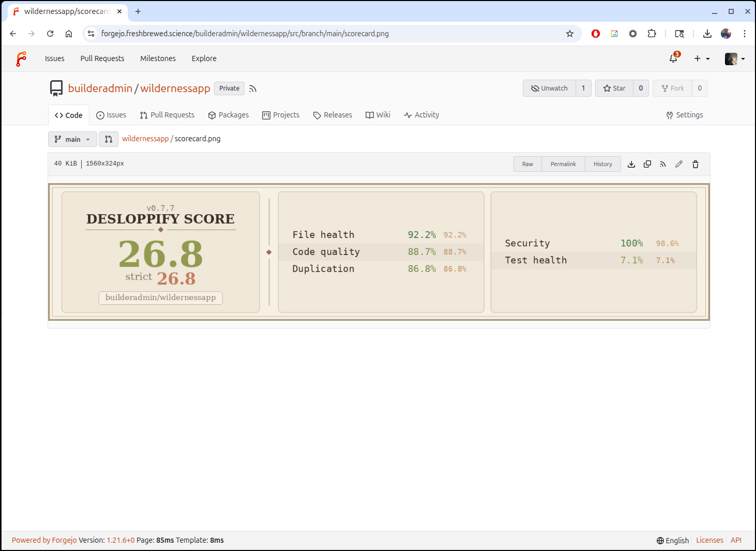
Task: Unwatch the wildernessapp repository
Action: [549, 88]
